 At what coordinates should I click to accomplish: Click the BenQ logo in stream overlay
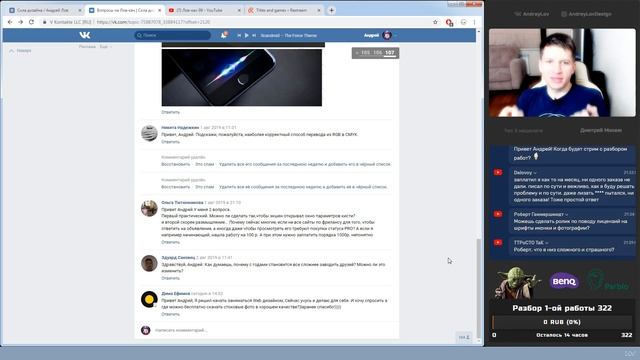click(x=564, y=281)
